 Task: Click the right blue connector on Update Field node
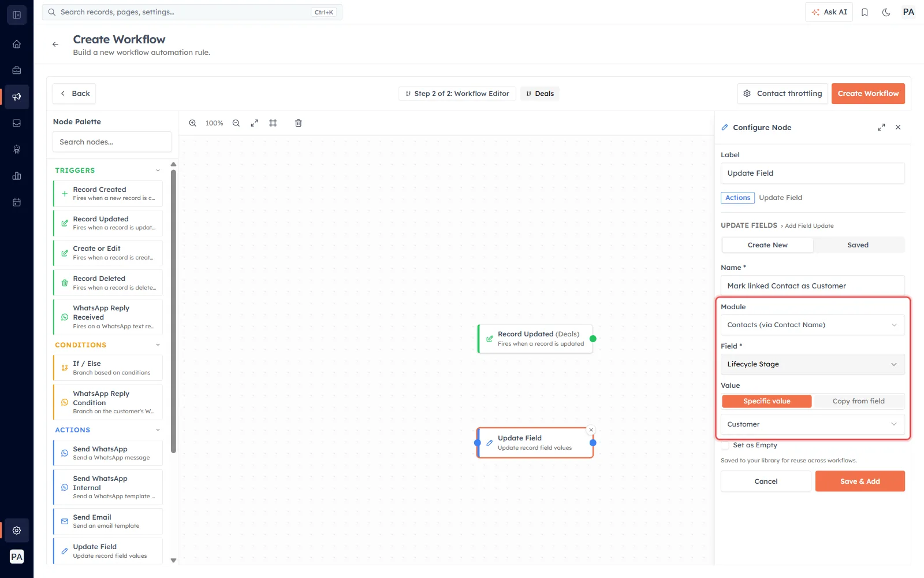pyautogui.click(x=593, y=443)
